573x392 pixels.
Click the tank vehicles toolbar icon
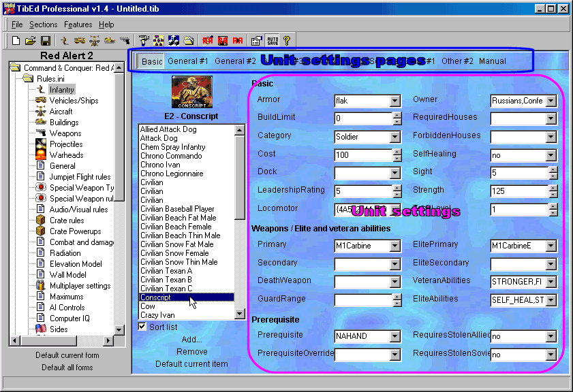click(79, 41)
